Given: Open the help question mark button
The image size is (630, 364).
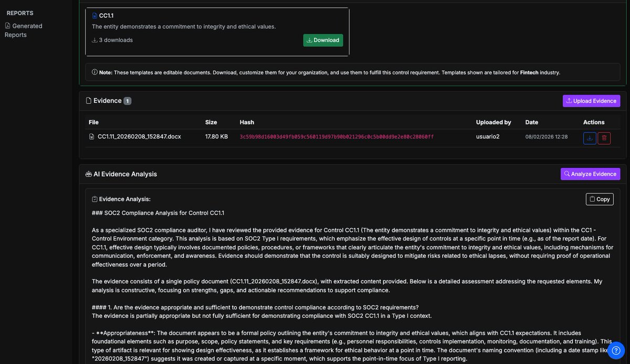Looking at the screenshot, I should click(x=616, y=351).
